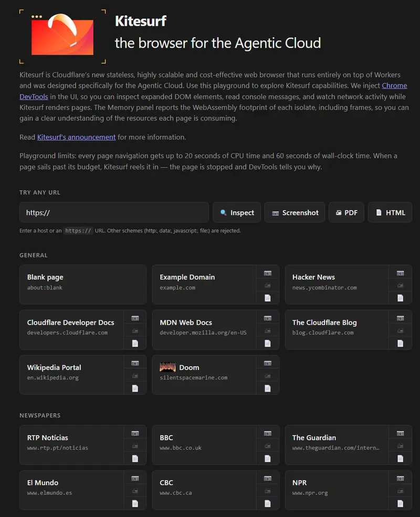Focus the https:// URL input field
The width and height of the screenshot is (420, 517).
tap(114, 213)
